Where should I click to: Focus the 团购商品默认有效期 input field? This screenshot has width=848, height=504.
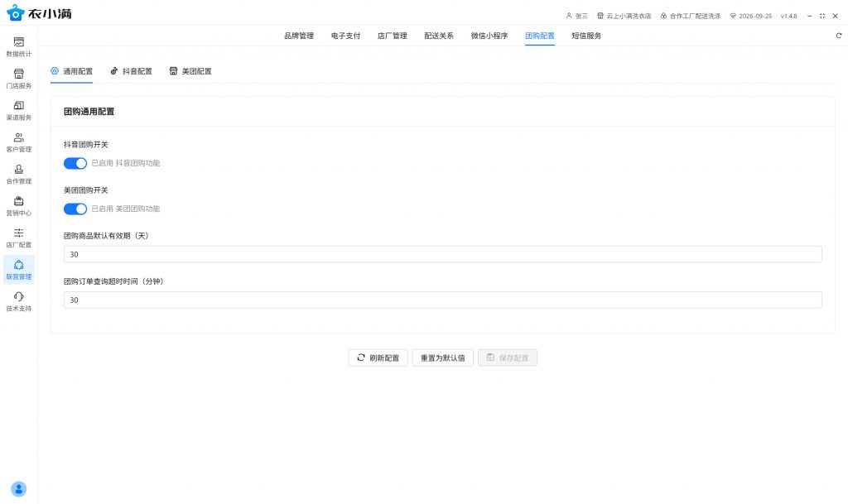tap(442, 254)
